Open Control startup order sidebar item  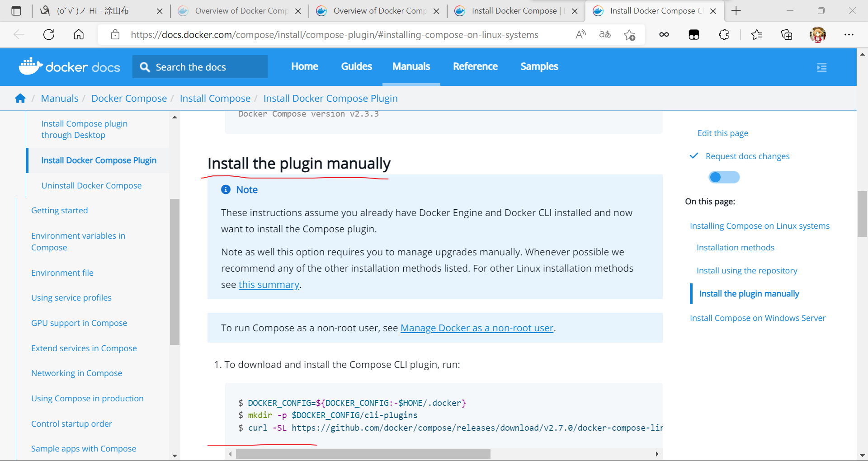71,423
